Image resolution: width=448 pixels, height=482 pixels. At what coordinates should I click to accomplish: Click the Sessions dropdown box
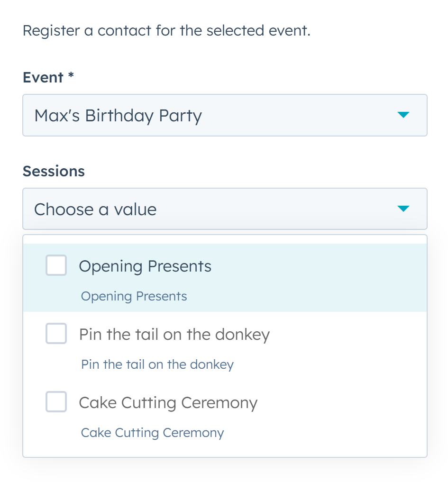(x=225, y=209)
